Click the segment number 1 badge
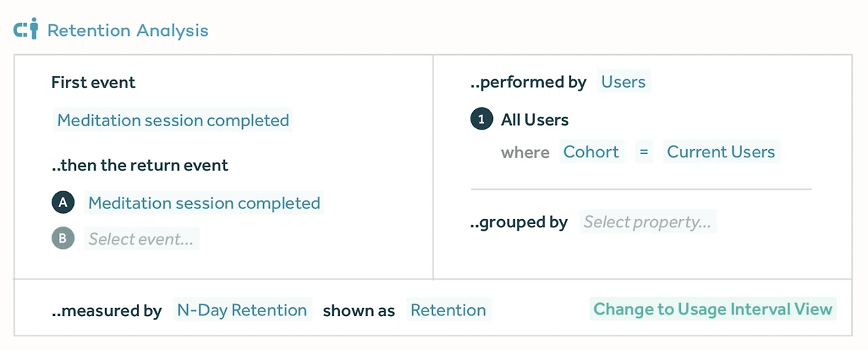 point(481,120)
